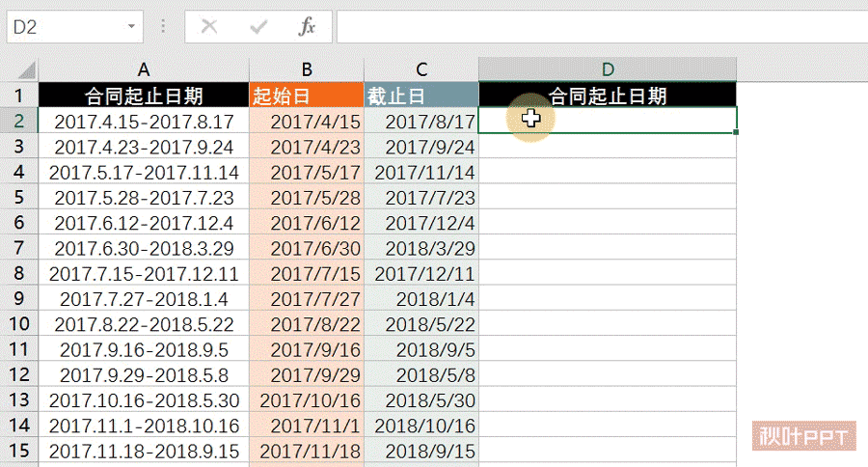
Task: Select row 5 header
Action: click(19, 197)
